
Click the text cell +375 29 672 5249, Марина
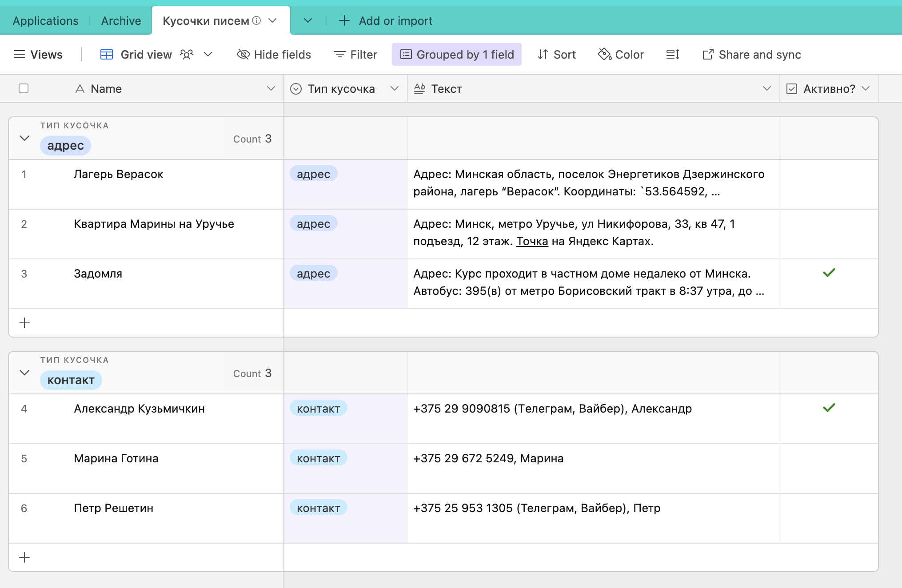pyautogui.click(x=594, y=469)
